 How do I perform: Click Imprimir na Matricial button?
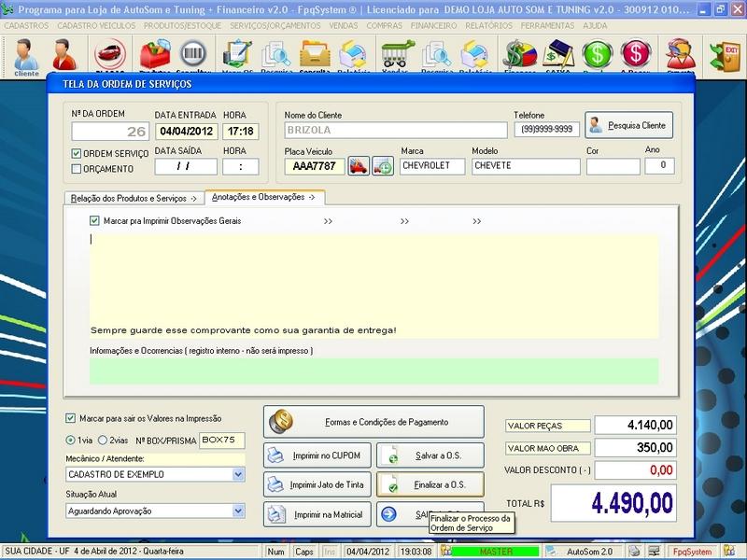pos(317,514)
